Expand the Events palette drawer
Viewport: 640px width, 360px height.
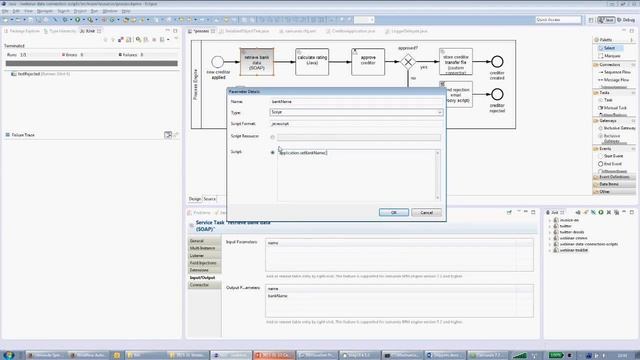coord(614,149)
